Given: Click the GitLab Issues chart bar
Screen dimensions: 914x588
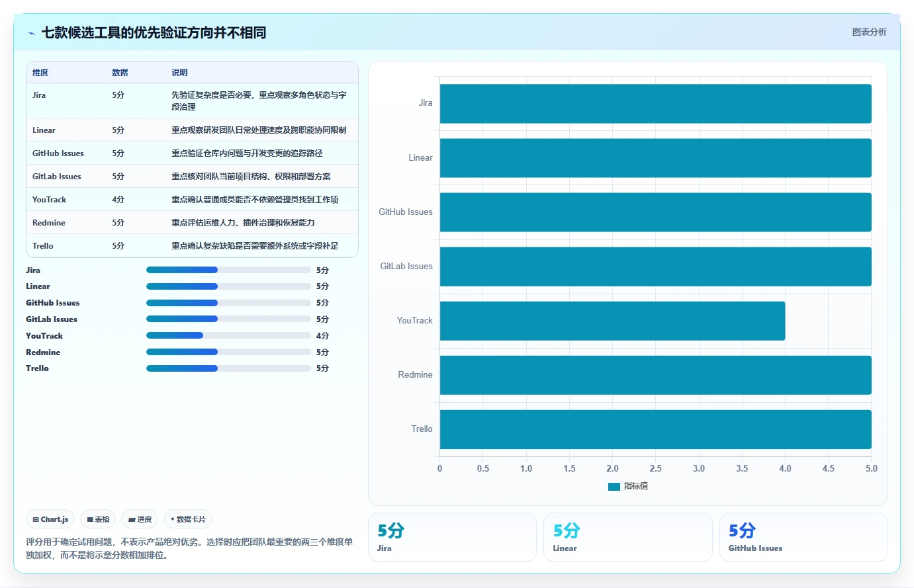Looking at the screenshot, I should pyautogui.click(x=655, y=267).
